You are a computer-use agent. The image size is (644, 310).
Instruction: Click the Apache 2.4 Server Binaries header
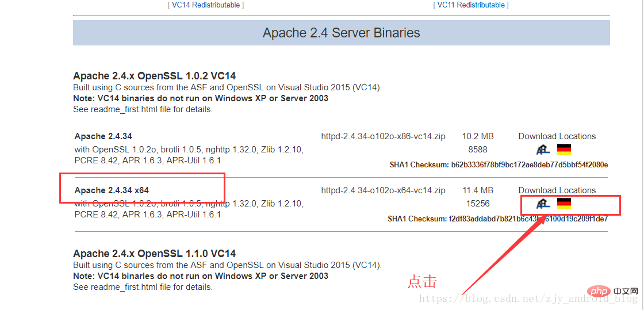pyautogui.click(x=342, y=33)
